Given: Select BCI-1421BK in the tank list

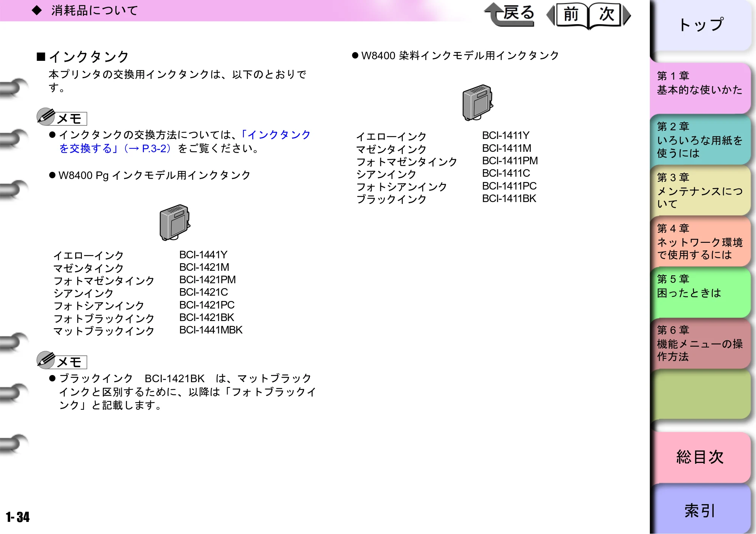Looking at the screenshot, I should point(207,318).
